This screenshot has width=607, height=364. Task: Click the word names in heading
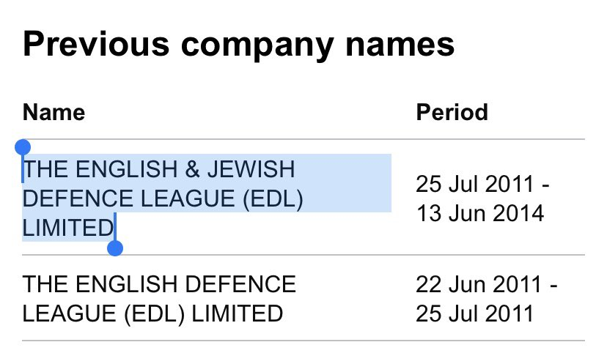pos(400,45)
